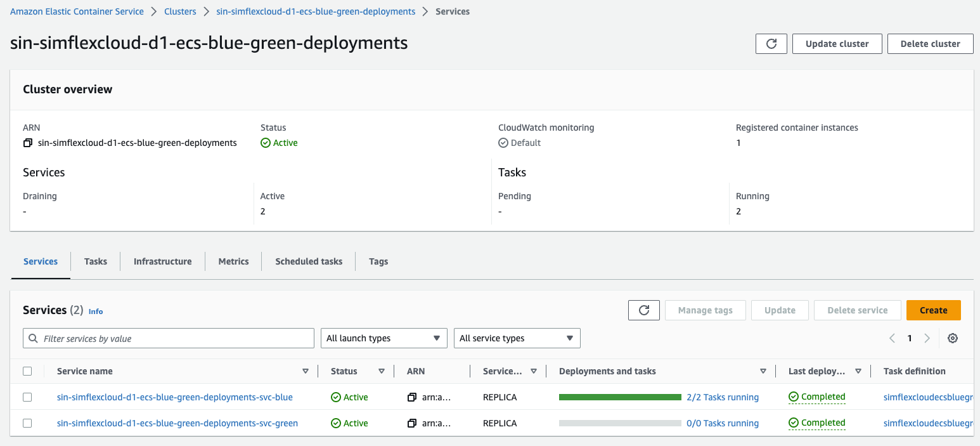
Task: Open the 2/2 Tasks running link
Action: [723, 397]
